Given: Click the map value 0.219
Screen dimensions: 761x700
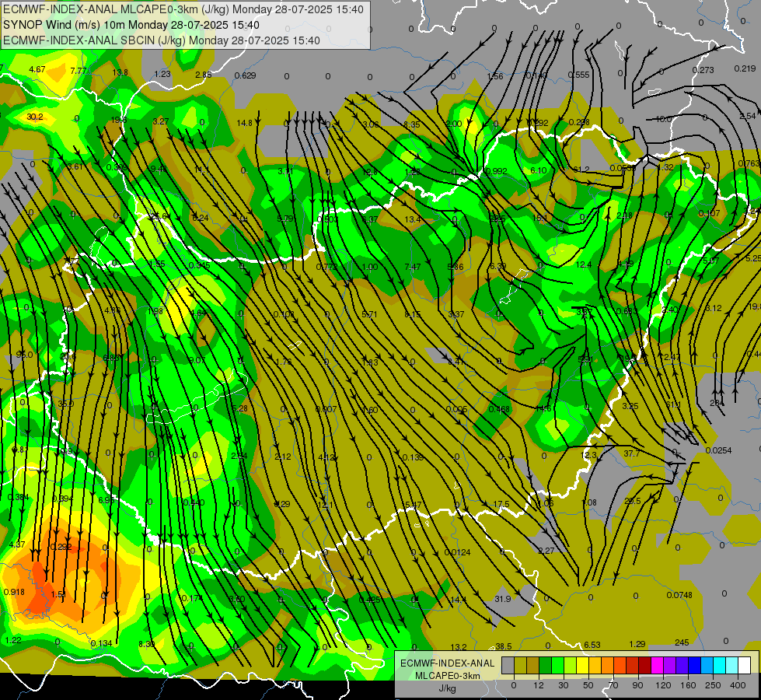Looking at the screenshot, I should (745, 68).
